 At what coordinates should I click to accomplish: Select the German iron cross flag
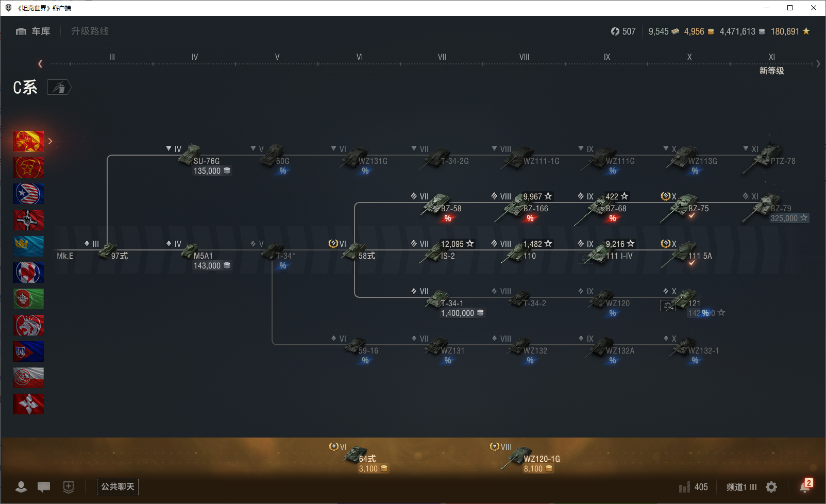28,220
